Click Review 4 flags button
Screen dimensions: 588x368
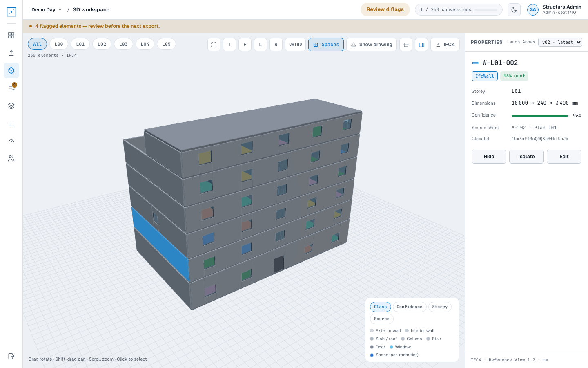385,9
